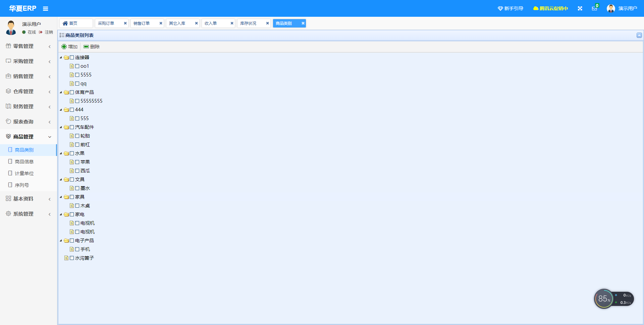Click the green 增加 add icon
Screen dimensions: 644x325
[64, 47]
